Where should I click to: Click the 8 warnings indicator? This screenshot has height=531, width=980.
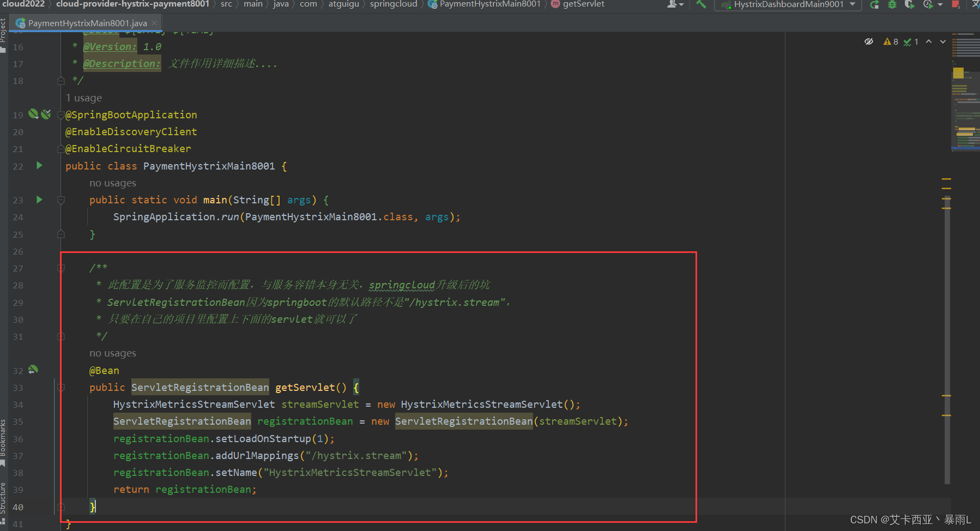(x=891, y=41)
